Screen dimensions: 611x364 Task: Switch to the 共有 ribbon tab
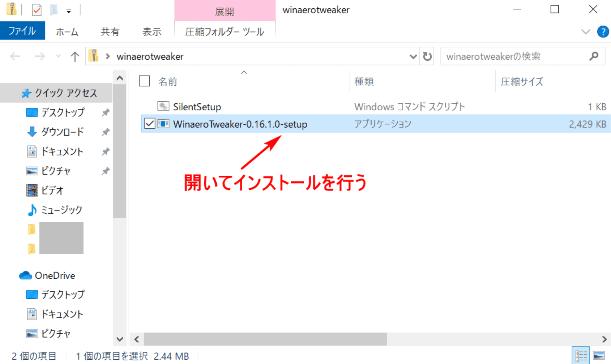[110, 32]
